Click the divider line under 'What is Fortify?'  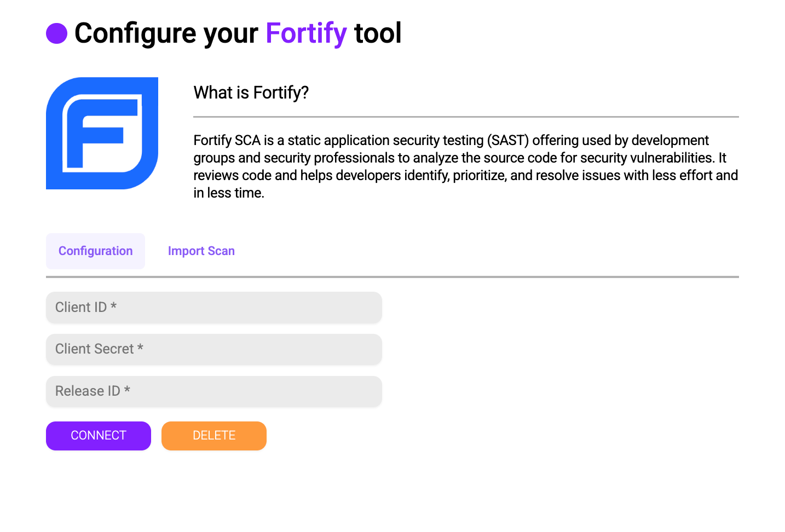click(465, 116)
